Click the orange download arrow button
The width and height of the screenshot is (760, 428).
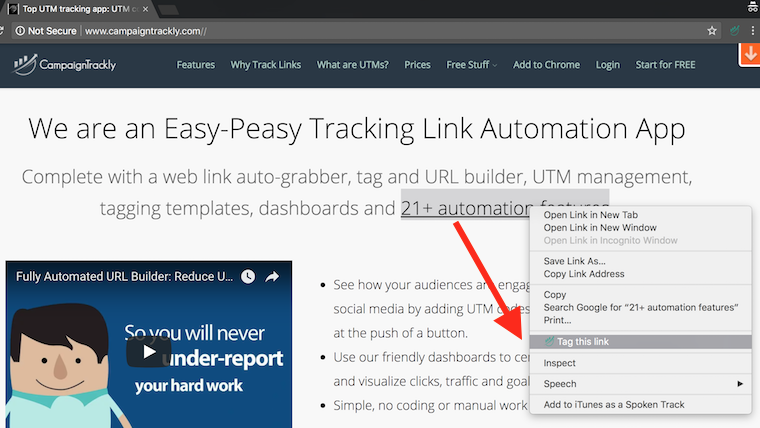click(749, 54)
